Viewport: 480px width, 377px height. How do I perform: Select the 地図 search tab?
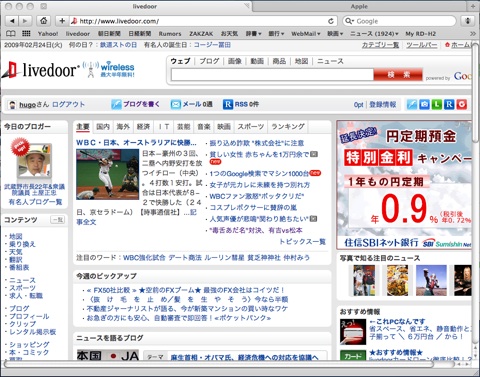click(x=301, y=61)
